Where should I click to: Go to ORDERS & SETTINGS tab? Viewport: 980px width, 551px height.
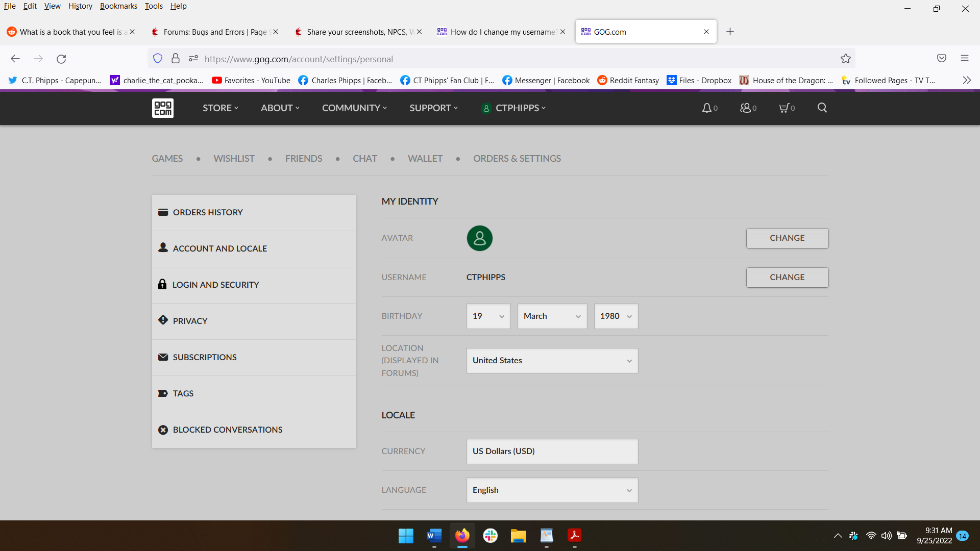click(x=517, y=159)
